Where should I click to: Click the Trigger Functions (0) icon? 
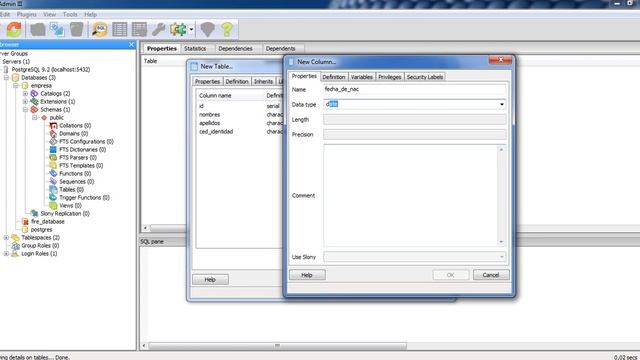[53, 197]
